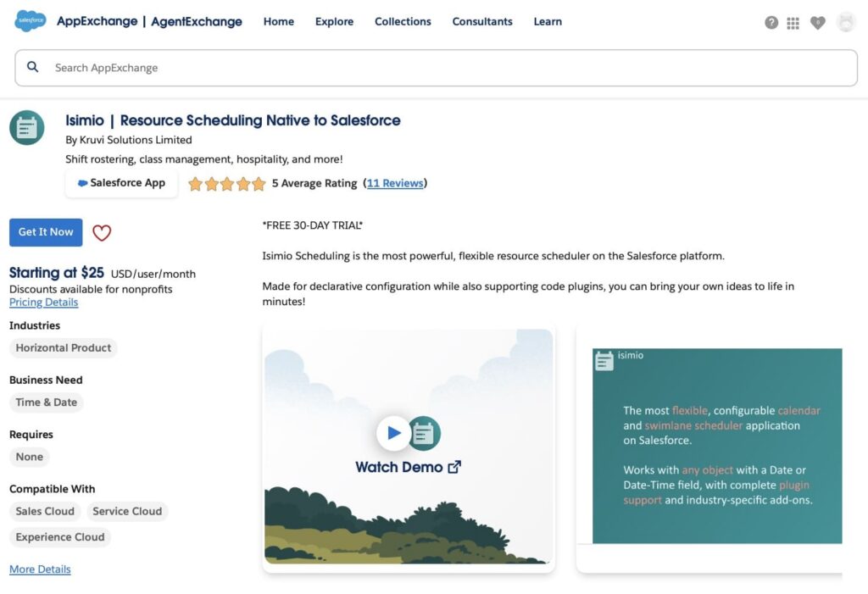This screenshot has width=868, height=594.
Task: Open the 11 Reviews link
Action: [395, 182]
